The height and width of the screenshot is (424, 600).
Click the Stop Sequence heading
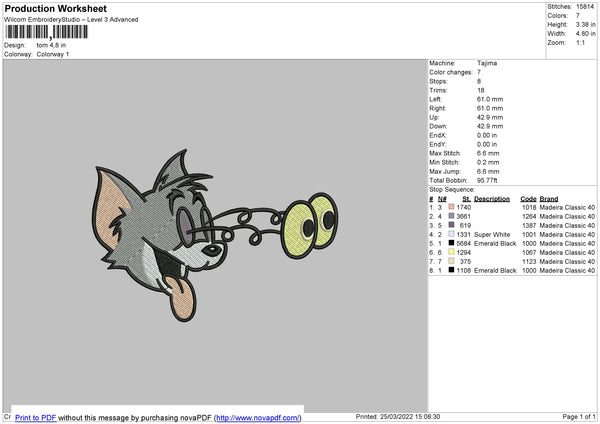coord(452,190)
